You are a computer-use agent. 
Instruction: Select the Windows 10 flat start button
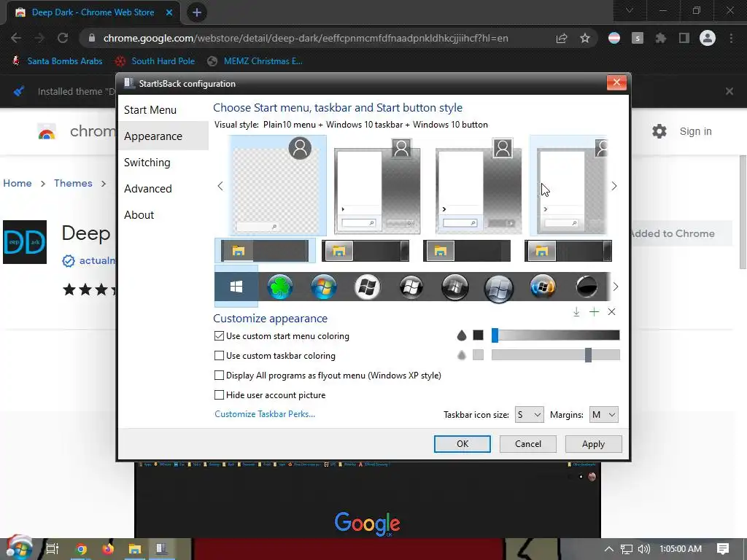236,287
